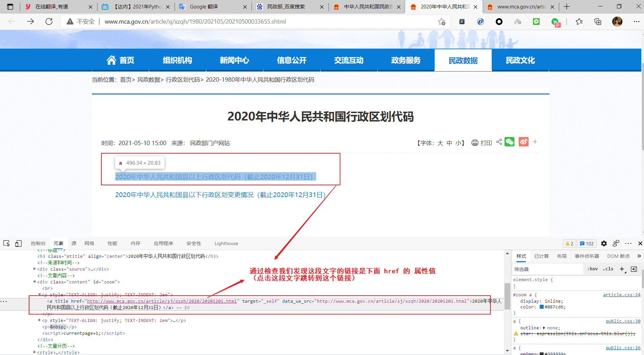The height and width of the screenshot is (355, 644).
Task: Open the Favorites list icon
Action: pyautogui.click(x=579, y=22)
